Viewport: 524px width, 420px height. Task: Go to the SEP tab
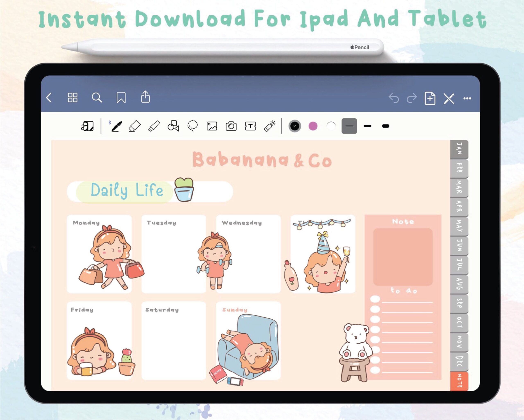click(459, 303)
